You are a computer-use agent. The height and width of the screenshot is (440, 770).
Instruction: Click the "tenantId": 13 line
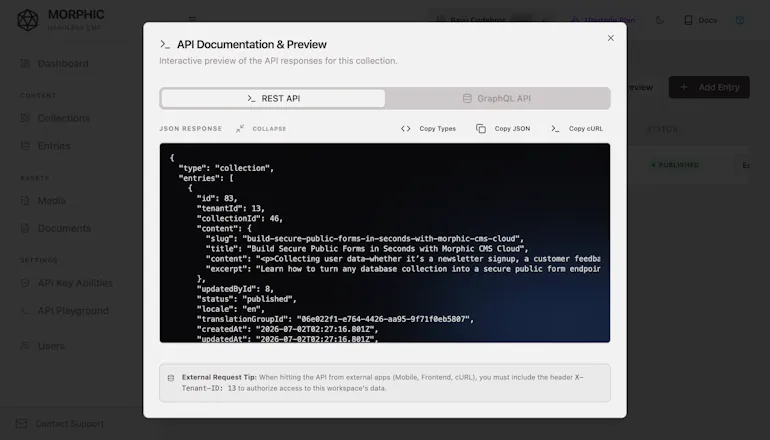231,208
